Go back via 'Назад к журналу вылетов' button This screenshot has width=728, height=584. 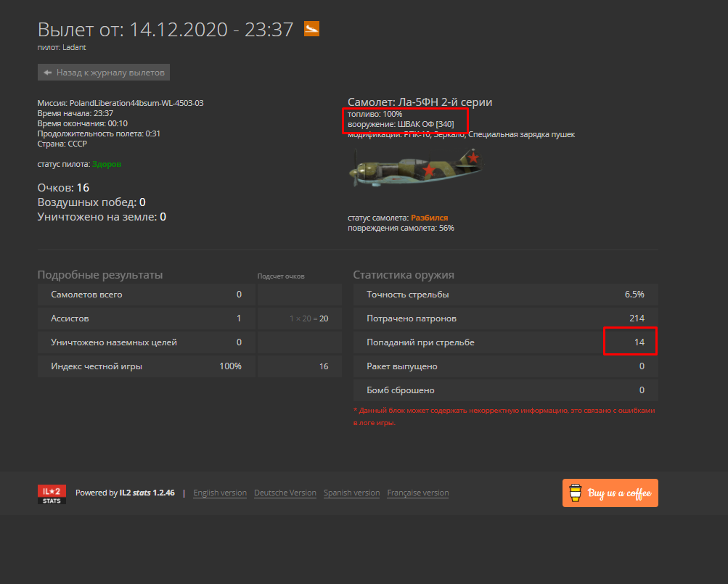[104, 73]
